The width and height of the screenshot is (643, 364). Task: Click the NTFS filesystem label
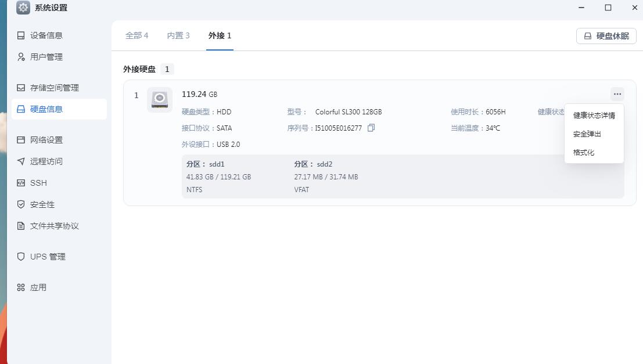coord(195,190)
